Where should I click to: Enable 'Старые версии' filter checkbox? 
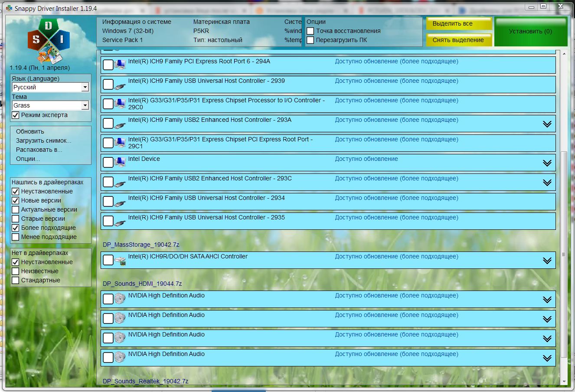pos(16,219)
